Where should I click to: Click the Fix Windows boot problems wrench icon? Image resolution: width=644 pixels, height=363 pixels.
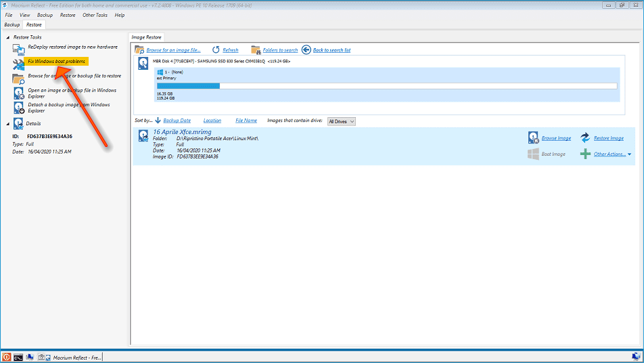[18, 64]
